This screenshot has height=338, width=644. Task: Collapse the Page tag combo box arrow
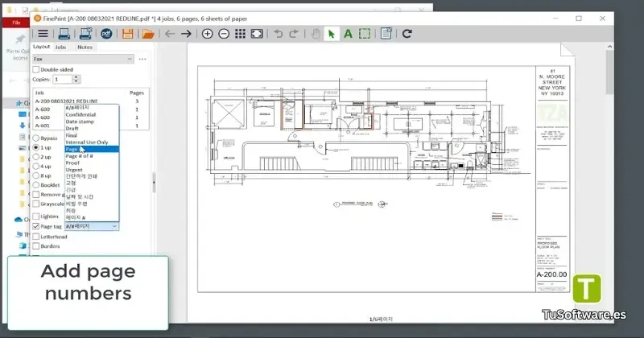click(x=114, y=226)
